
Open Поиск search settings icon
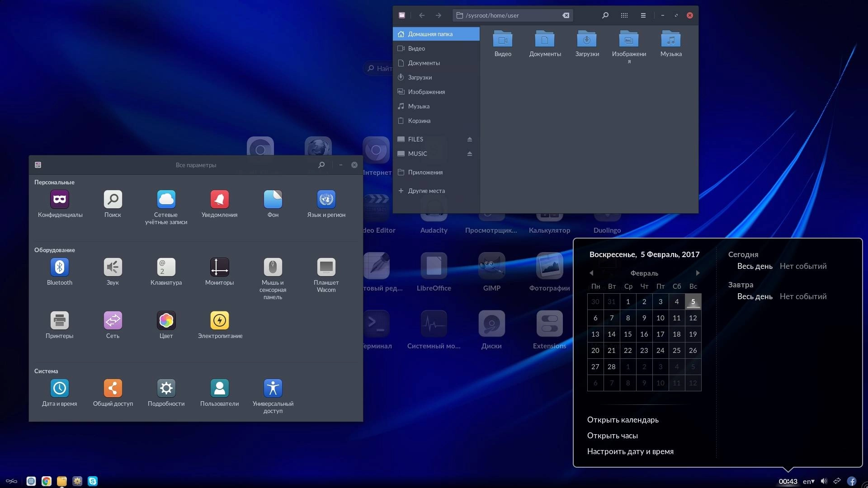pyautogui.click(x=113, y=199)
